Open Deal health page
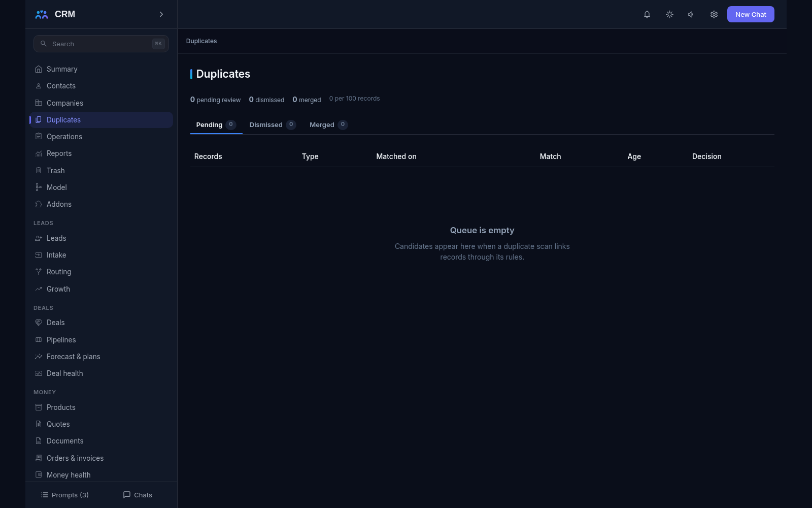 tap(101, 373)
